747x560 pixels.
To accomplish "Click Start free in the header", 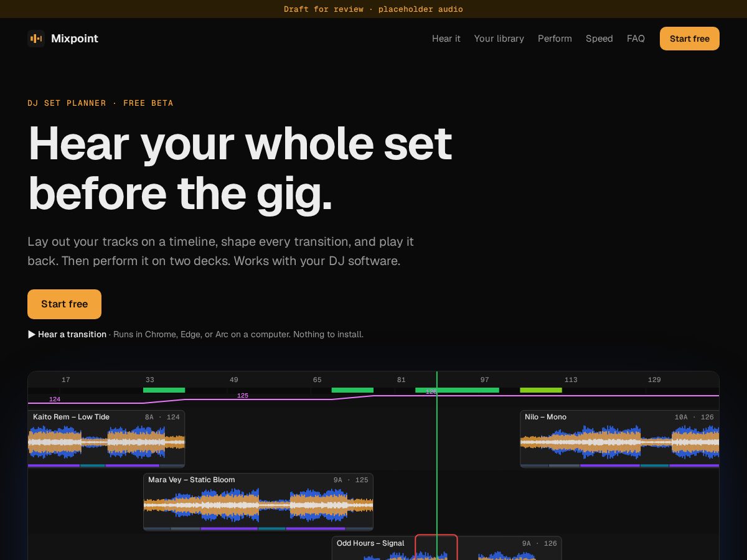I will [689, 39].
